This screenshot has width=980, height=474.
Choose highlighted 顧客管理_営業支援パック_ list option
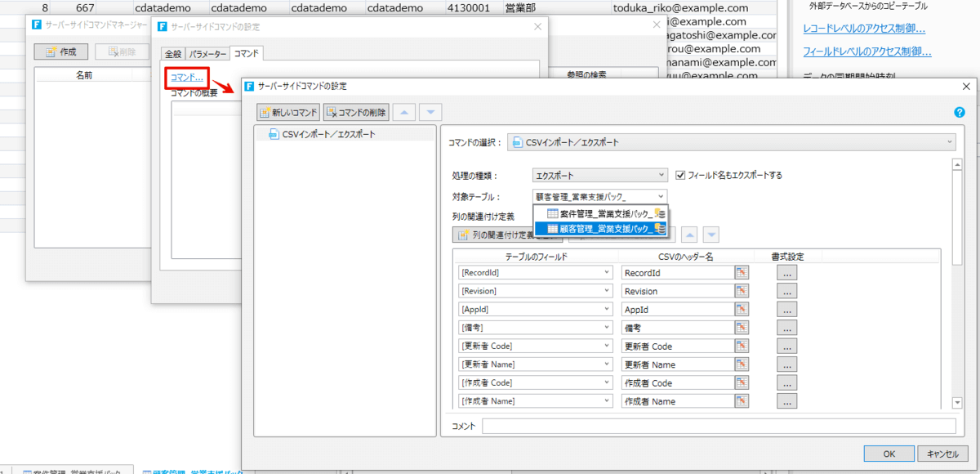click(x=600, y=229)
